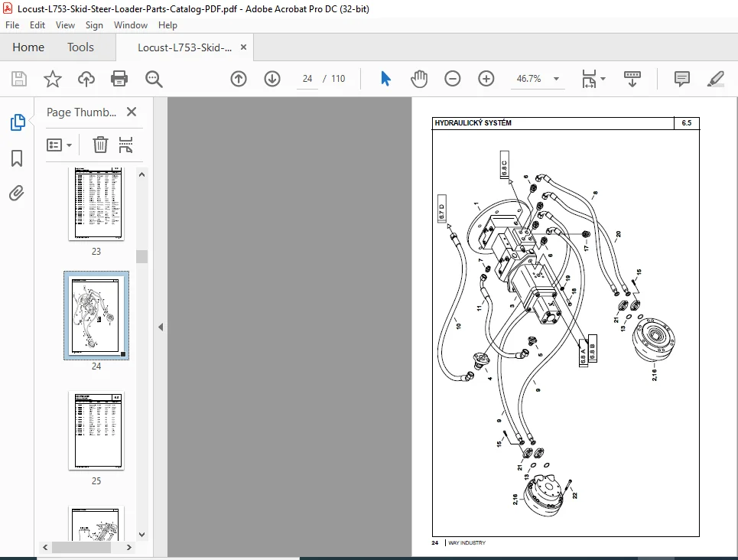Add a comment sticky note
Image resolution: width=738 pixels, height=560 pixels.
pos(682,79)
